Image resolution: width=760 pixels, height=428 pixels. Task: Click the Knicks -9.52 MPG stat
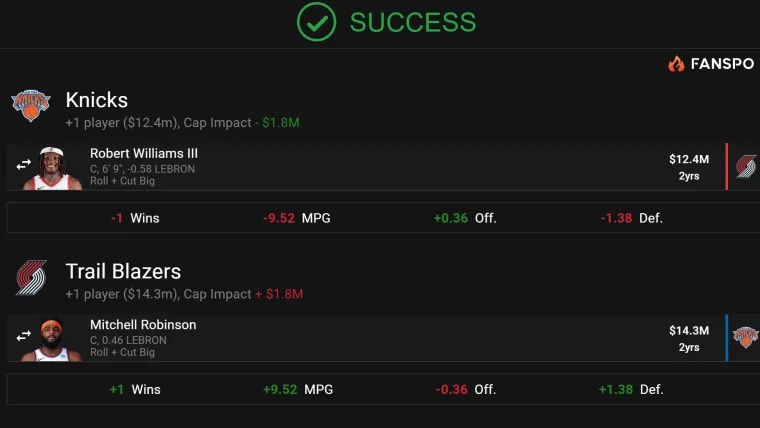(x=297, y=218)
